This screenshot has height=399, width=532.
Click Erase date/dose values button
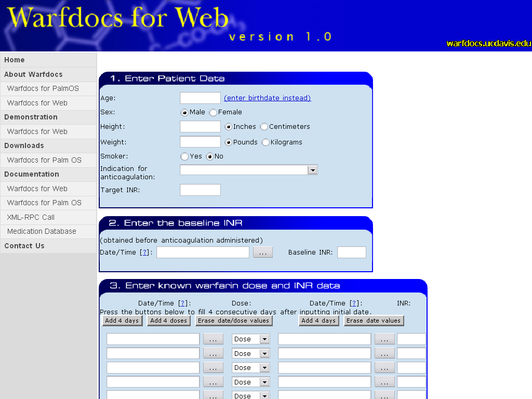234,321
